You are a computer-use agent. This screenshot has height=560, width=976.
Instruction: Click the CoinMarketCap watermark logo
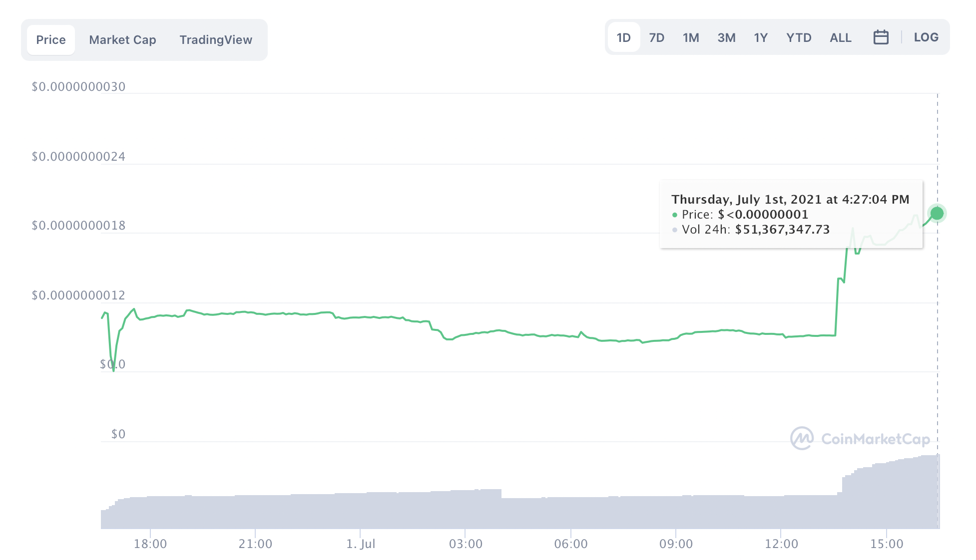pyautogui.click(x=860, y=439)
